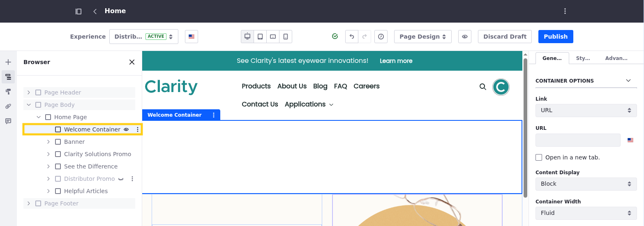Select the portrait mobile viewport icon
This screenshot has height=226, width=644.
click(286, 37)
